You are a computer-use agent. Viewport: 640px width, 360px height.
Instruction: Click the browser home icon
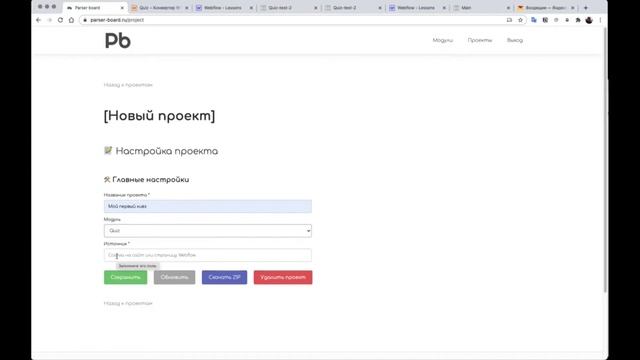tap(71, 20)
